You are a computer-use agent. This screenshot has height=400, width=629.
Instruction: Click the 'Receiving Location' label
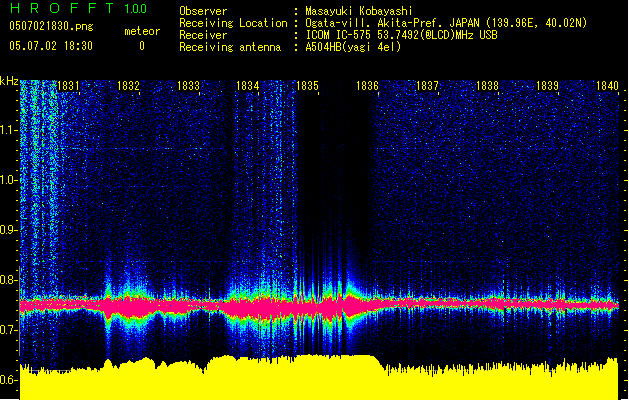tap(233, 23)
